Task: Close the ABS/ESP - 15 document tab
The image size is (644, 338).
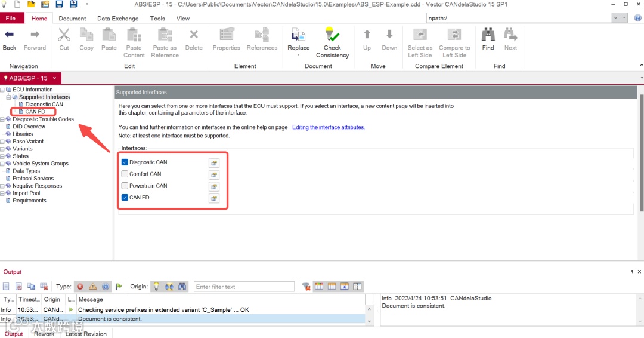Action: [x=54, y=78]
